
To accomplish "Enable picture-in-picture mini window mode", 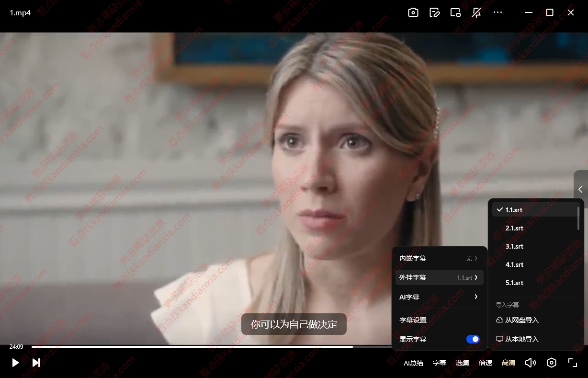I will [x=455, y=13].
